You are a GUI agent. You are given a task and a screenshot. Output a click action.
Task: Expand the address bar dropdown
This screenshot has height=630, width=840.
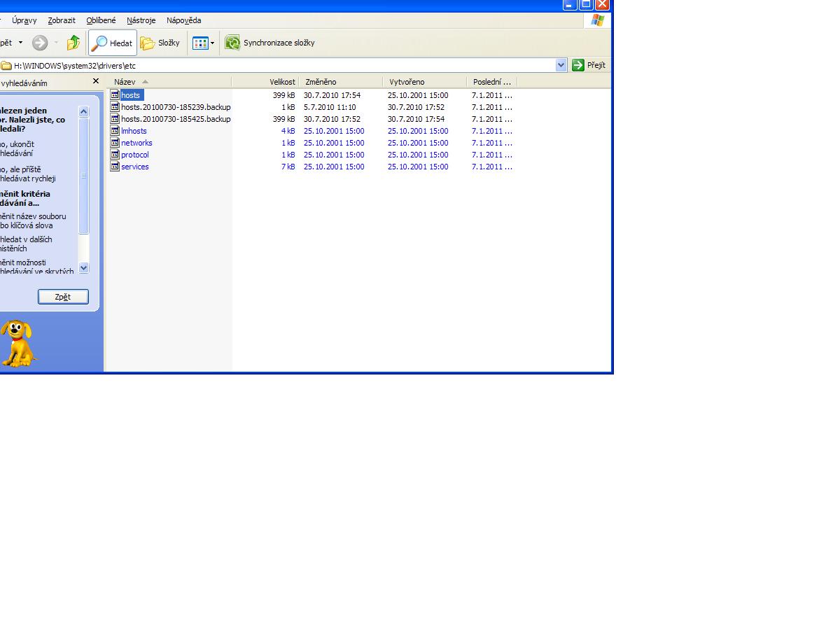pos(561,65)
